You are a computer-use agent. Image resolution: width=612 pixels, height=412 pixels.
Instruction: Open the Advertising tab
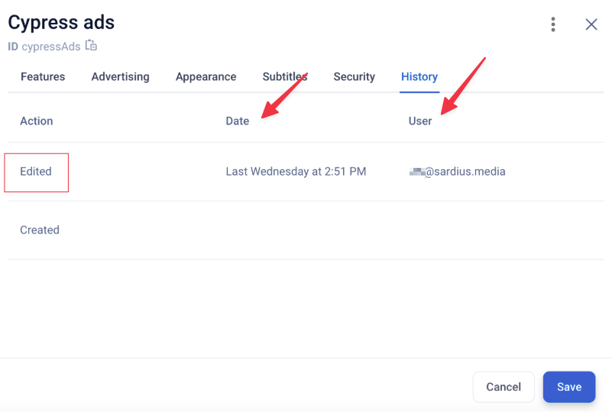(x=120, y=76)
